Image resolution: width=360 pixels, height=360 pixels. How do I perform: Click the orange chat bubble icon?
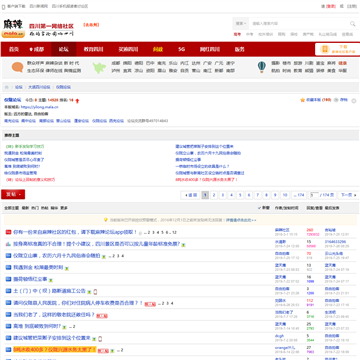coord(17,67)
